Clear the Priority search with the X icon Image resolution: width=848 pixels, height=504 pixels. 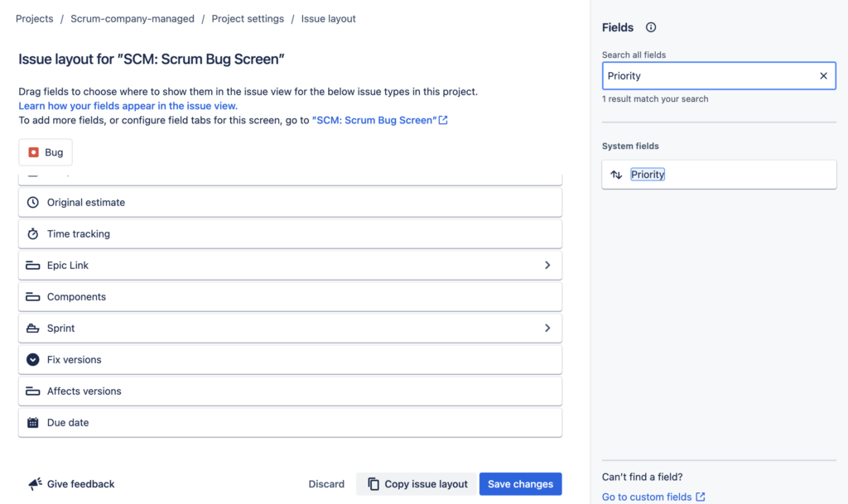[x=823, y=75]
